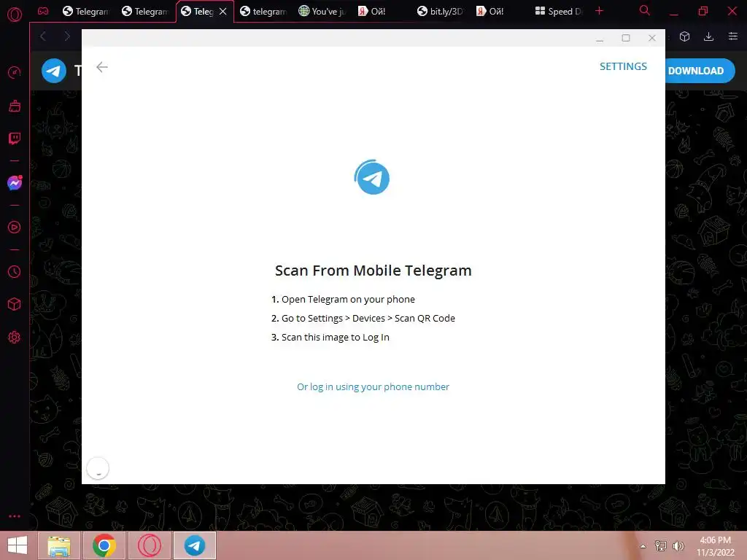The height and width of the screenshot is (560, 747).
Task: Click the 'Scan From Mobile Telegram' heading
Action: click(373, 271)
